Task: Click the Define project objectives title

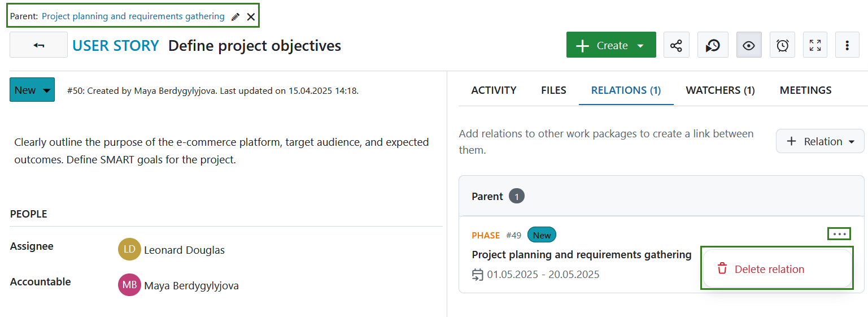Action: [255, 45]
